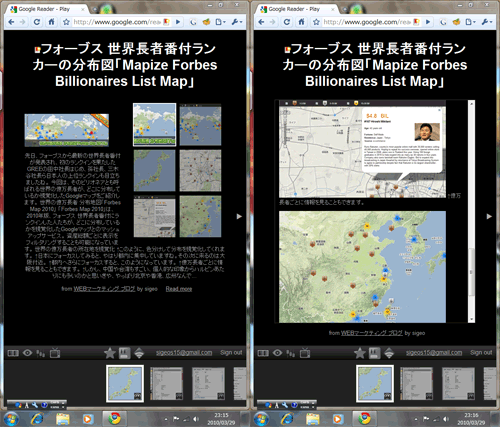Sign out in the right window
Image resolution: width=500 pixels, height=427 pixels.
click(481, 352)
